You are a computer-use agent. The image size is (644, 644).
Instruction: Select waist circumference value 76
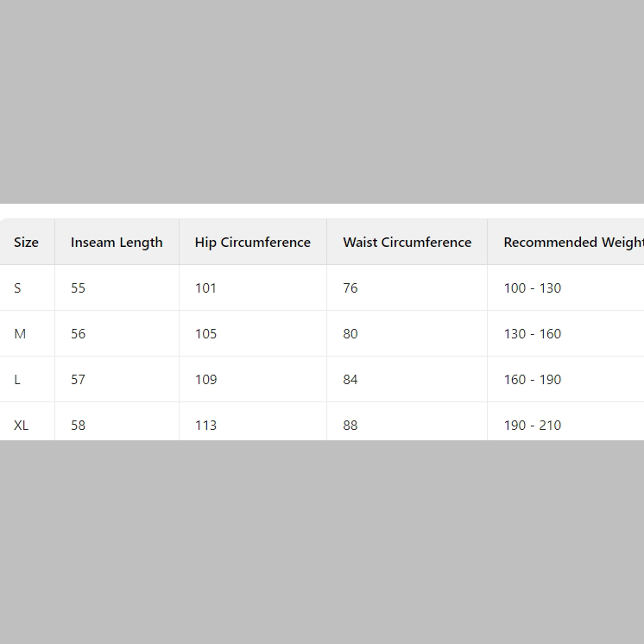[x=350, y=288]
